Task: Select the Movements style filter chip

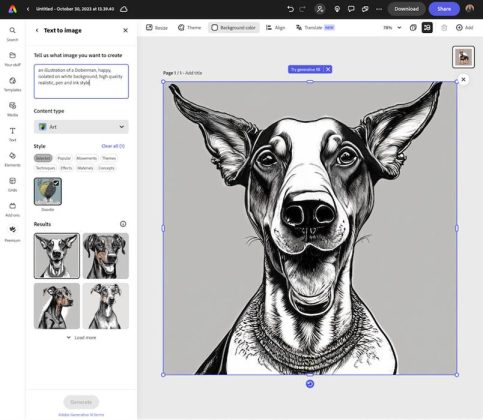Action: 86,158
